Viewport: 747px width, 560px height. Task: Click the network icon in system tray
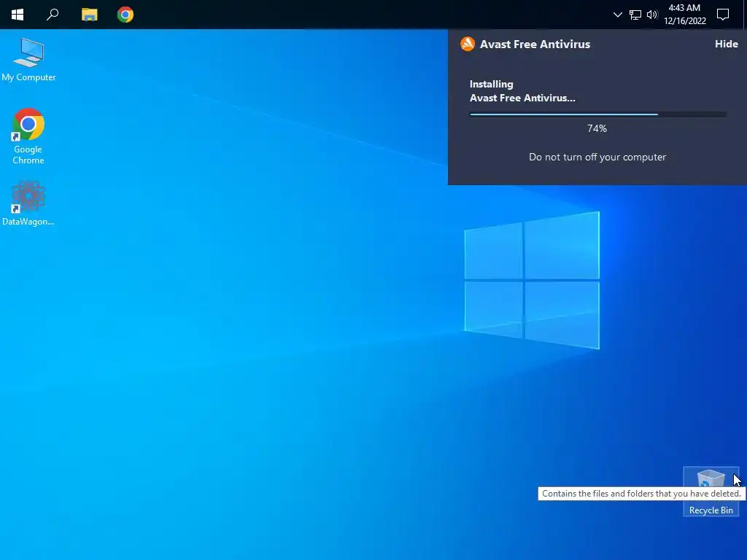[x=635, y=15]
